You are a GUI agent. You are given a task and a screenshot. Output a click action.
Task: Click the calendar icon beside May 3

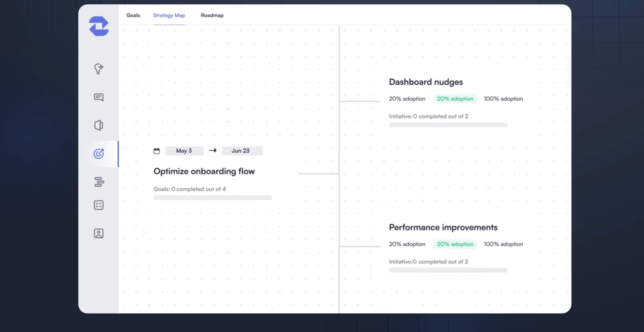tap(157, 151)
